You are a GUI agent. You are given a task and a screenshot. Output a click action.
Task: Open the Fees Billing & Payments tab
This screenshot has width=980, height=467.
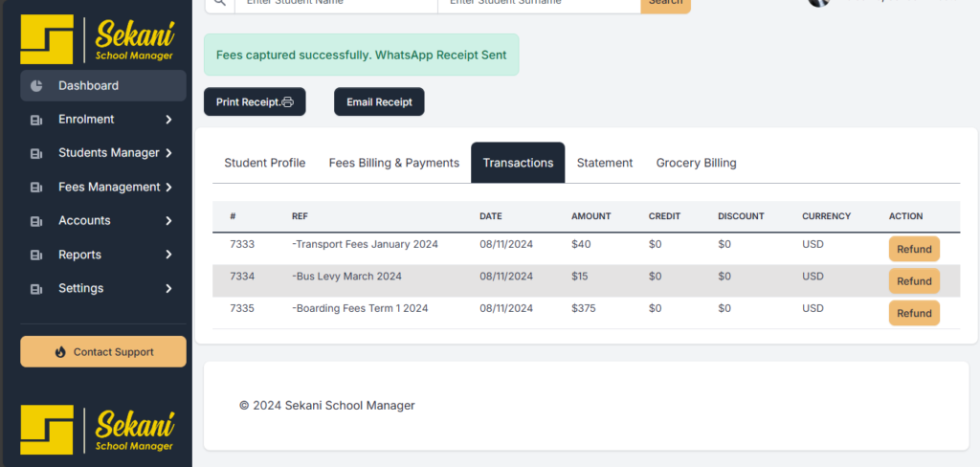[393, 164]
